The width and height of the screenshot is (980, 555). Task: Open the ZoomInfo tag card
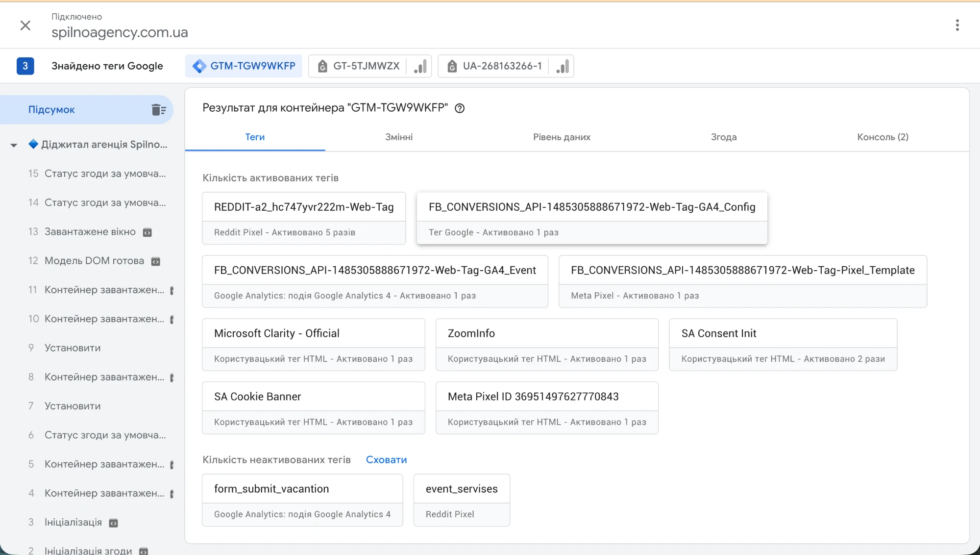click(x=547, y=345)
